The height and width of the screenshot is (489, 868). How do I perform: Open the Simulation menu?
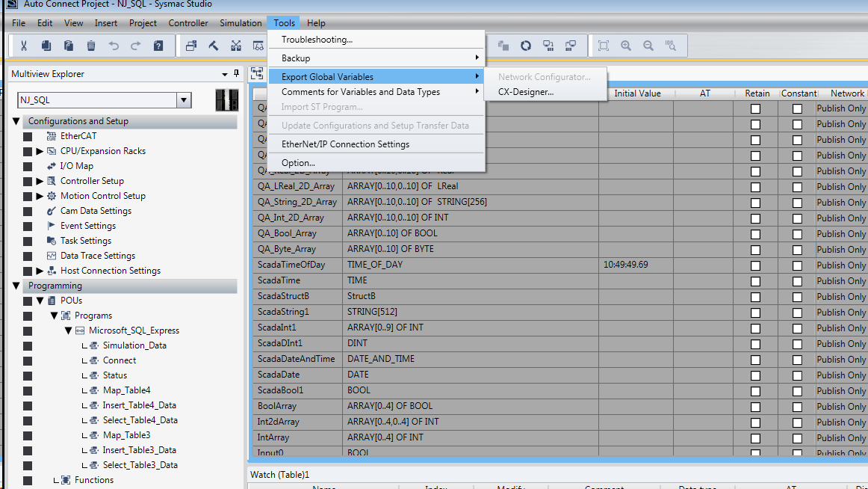(241, 23)
